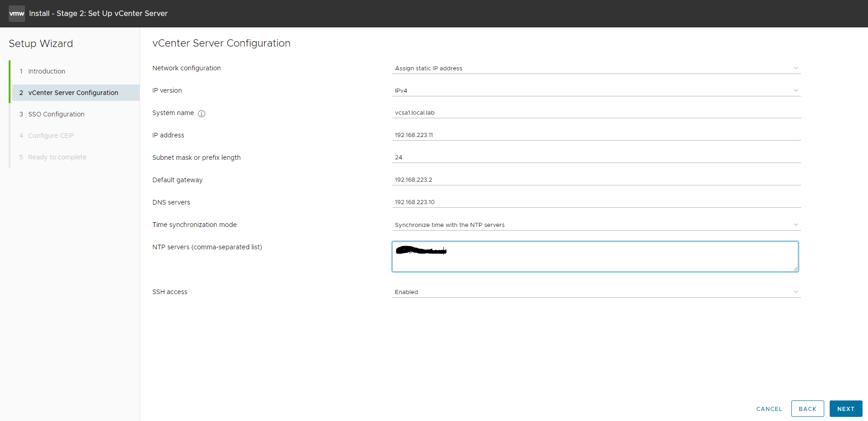Click the 'DNS servers' label
This screenshot has width=868, height=421.
(x=171, y=202)
